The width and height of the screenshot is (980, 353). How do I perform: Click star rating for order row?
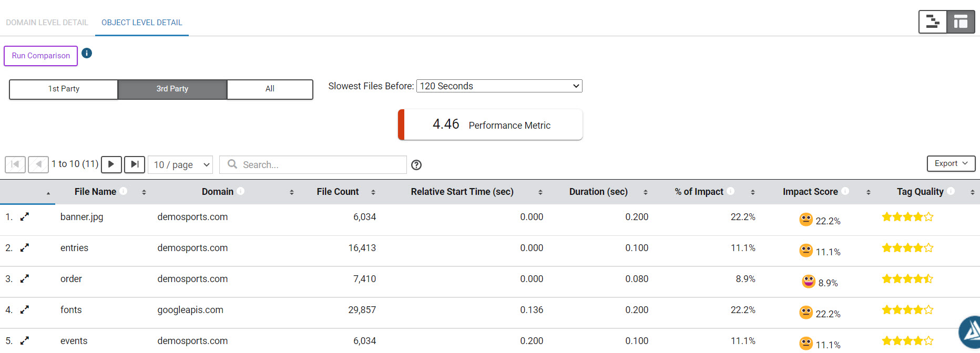click(x=907, y=279)
